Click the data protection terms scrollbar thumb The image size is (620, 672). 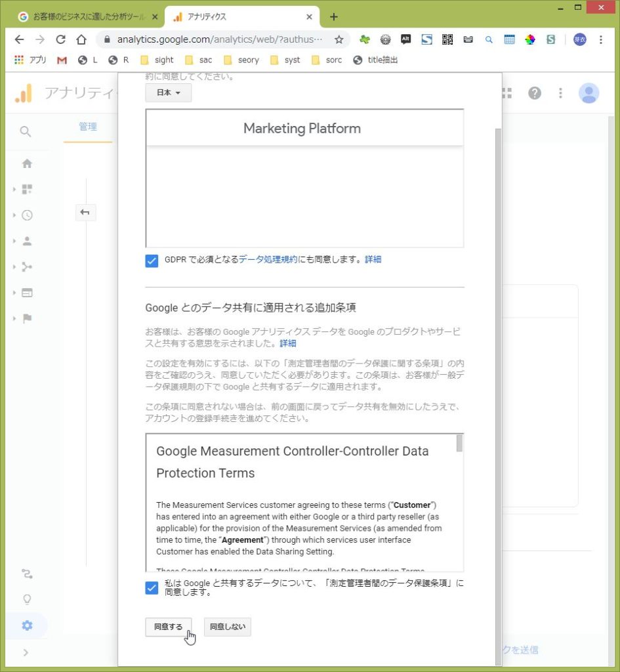click(x=459, y=443)
